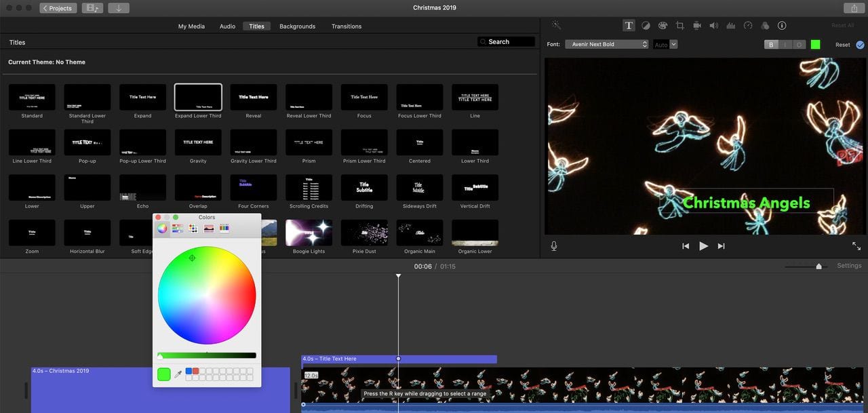Pick color with the eyedropper tool
The width and height of the screenshot is (868, 413).
[x=178, y=374]
